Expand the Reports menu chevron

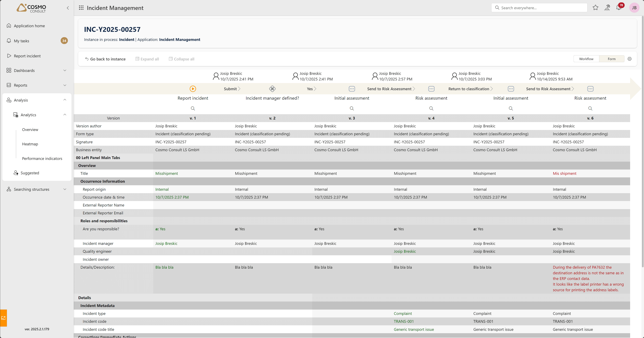[65, 85]
